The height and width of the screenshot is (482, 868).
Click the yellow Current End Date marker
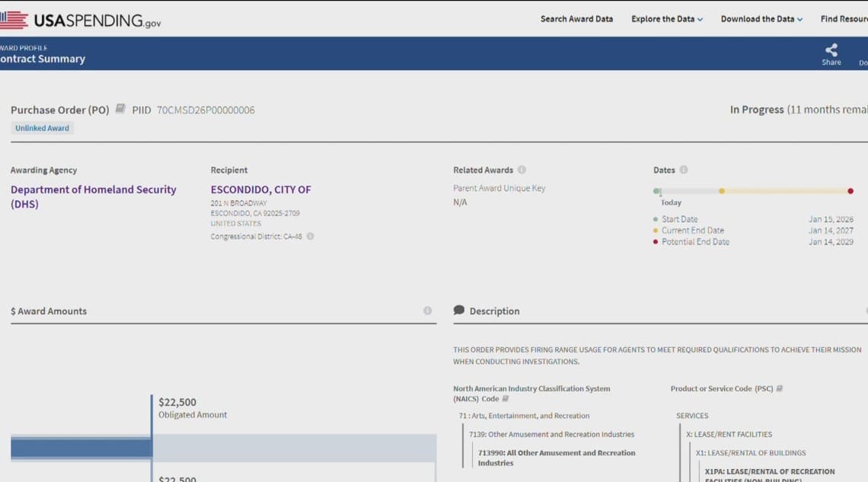coord(722,191)
